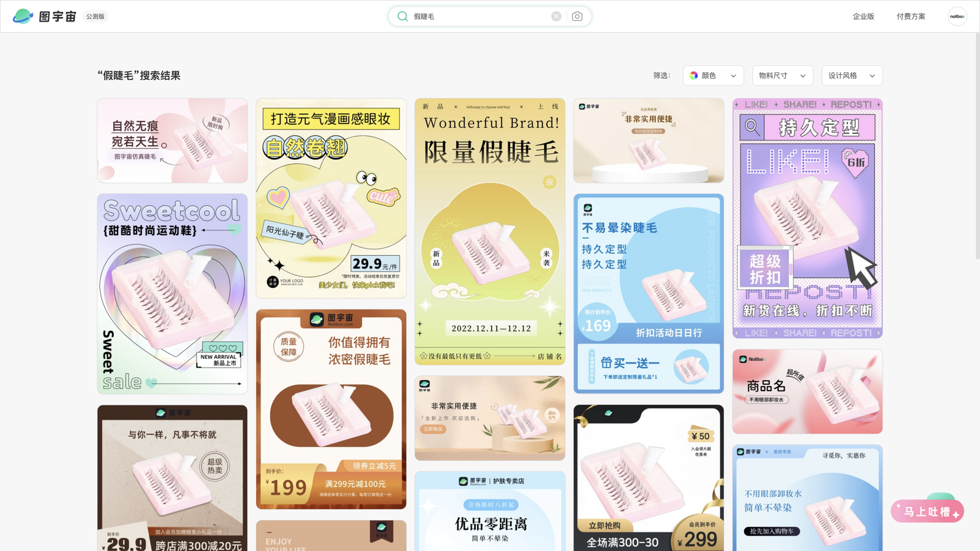Expand the 颜色 filter dropdown
980x551 pixels.
(x=713, y=76)
